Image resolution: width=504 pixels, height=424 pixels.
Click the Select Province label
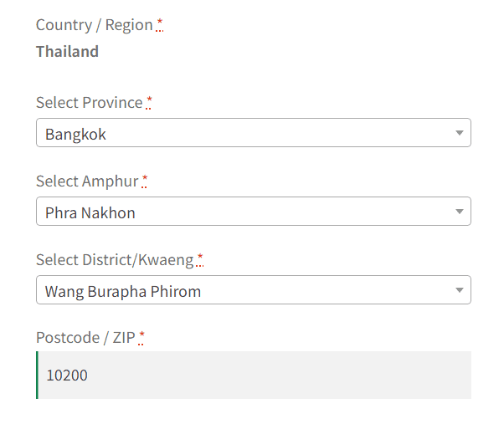click(x=89, y=103)
